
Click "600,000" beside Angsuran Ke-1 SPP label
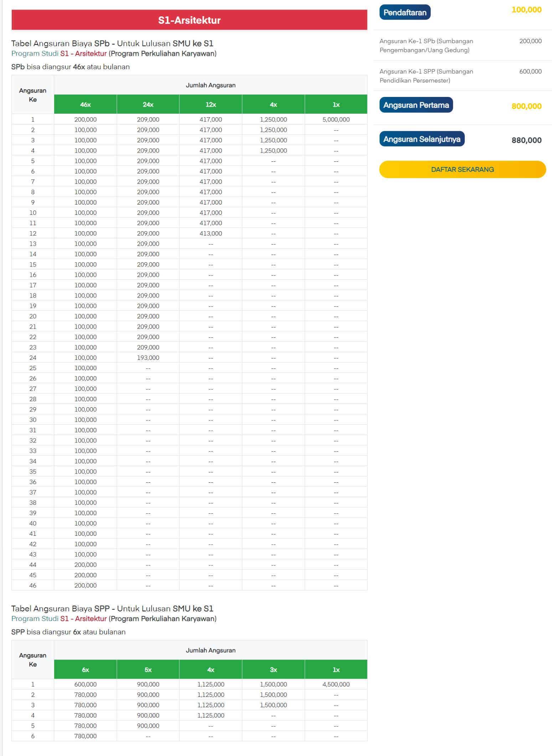click(530, 71)
